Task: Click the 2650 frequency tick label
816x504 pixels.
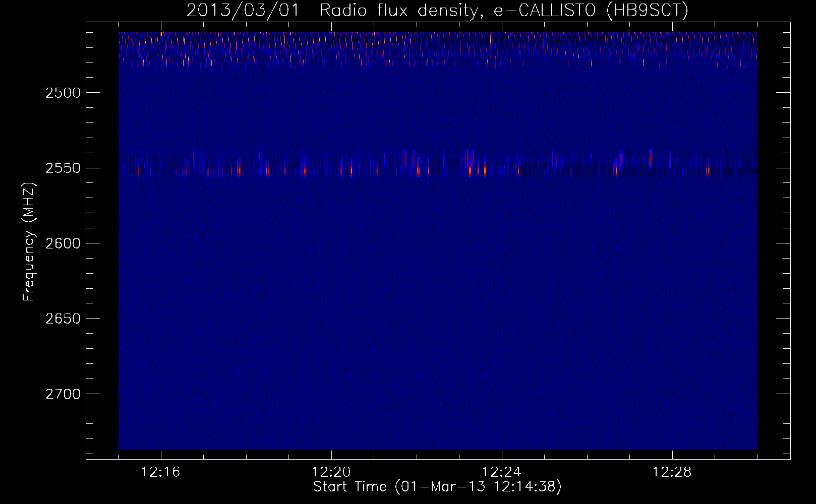Action: pos(63,319)
